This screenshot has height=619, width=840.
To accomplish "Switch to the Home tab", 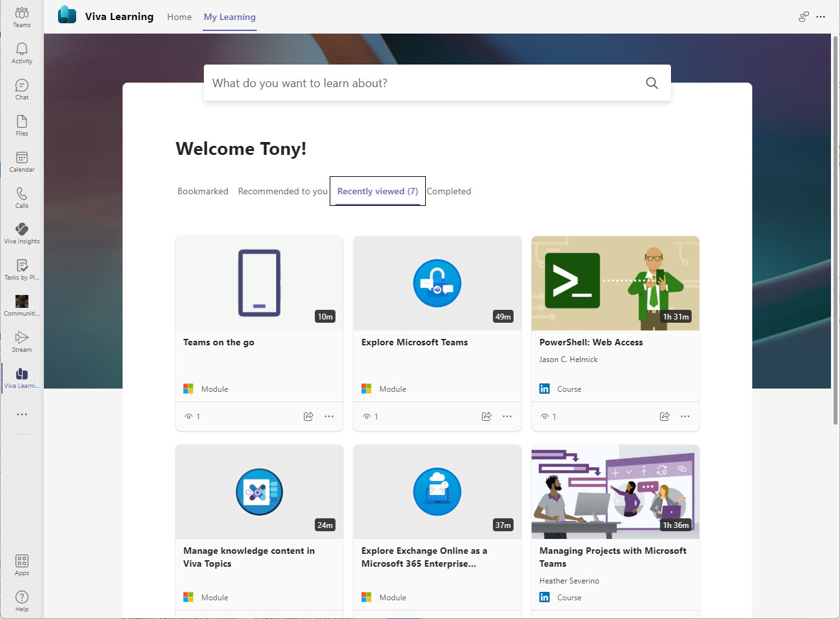I will (x=179, y=17).
